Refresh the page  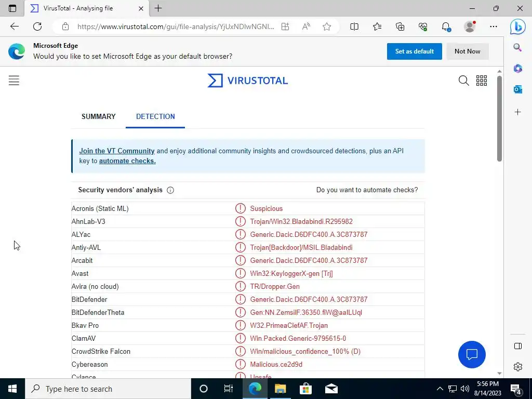tap(37, 26)
